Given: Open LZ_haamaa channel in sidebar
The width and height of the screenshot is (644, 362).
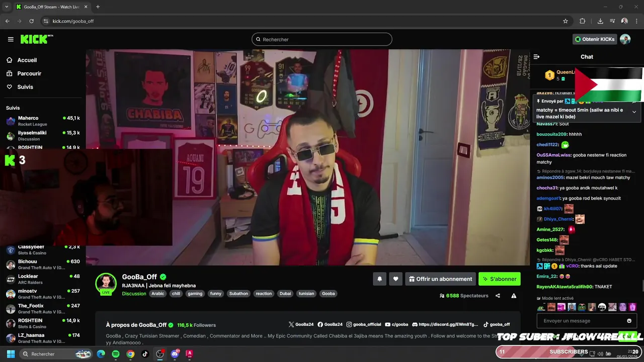Looking at the screenshot, I should (43, 338).
